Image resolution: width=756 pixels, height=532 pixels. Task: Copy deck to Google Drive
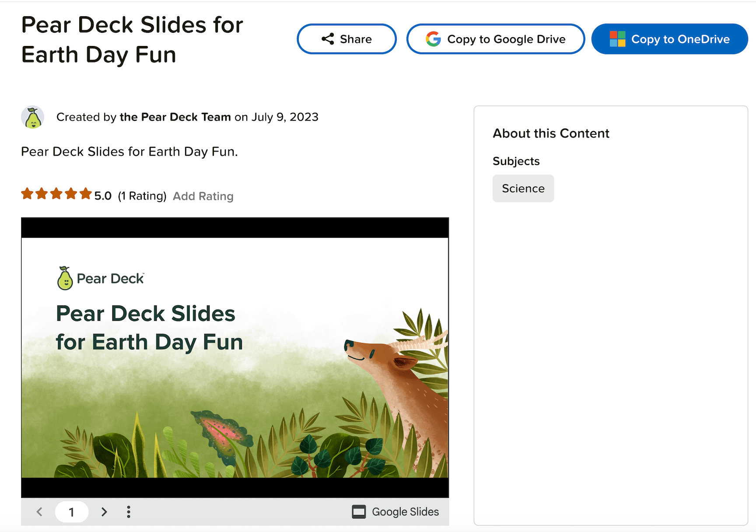pyautogui.click(x=495, y=39)
